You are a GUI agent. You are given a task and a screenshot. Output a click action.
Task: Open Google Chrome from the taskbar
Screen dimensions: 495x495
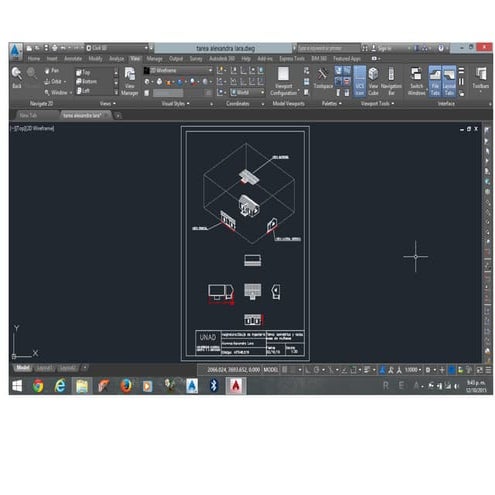[x=38, y=386]
